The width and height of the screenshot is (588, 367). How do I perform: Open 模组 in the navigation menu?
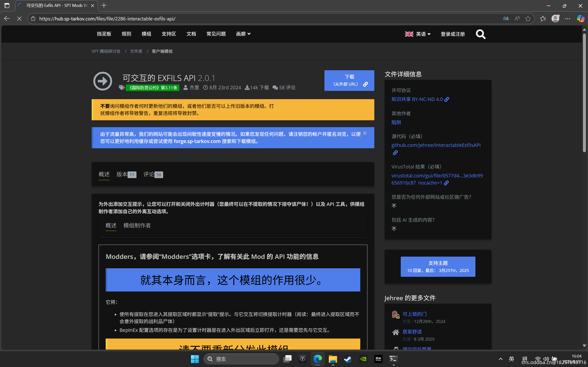click(146, 34)
